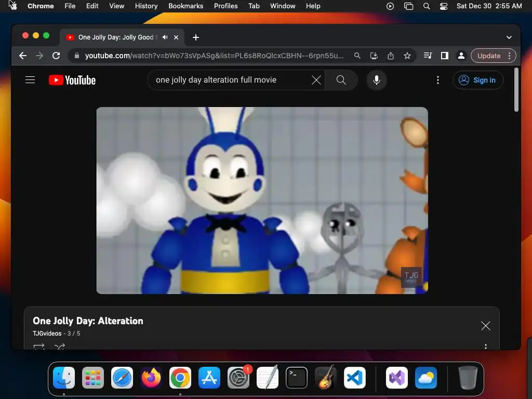Bookmark this tab with star
Image resolution: width=532 pixels, height=399 pixels.
(407, 56)
